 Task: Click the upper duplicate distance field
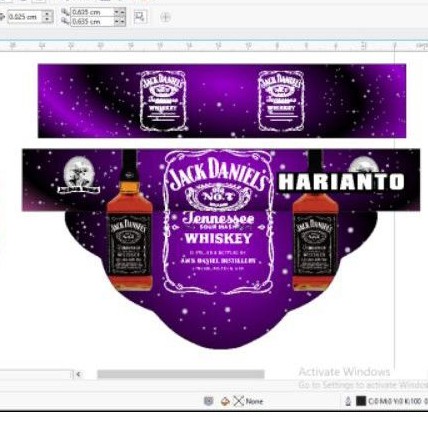92,12
